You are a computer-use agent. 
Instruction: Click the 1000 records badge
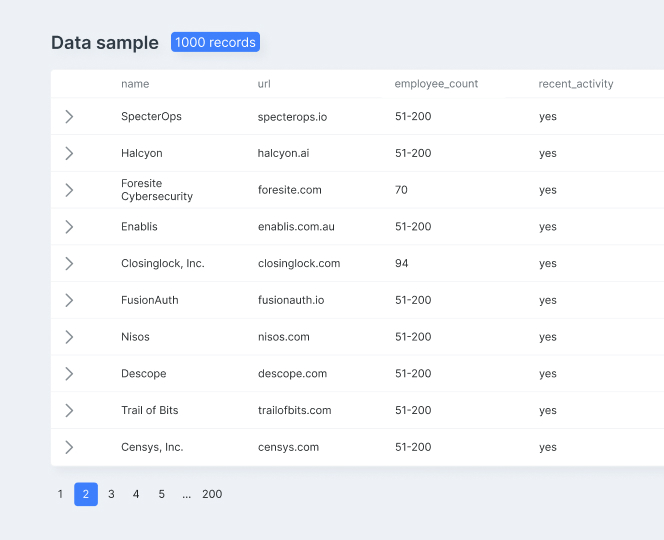click(x=215, y=42)
